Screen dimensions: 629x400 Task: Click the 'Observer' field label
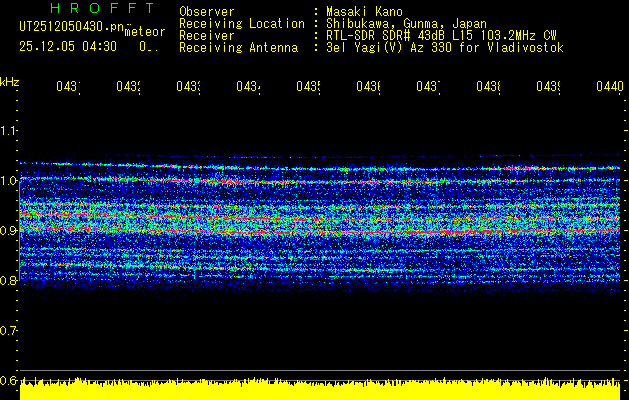pyautogui.click(x=205, y=11)
